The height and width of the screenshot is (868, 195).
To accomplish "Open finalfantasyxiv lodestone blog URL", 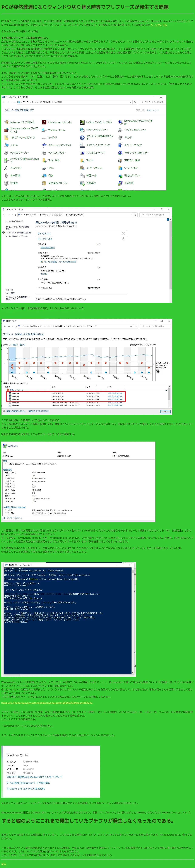I will pyautogui.click(x=47, y=703).
